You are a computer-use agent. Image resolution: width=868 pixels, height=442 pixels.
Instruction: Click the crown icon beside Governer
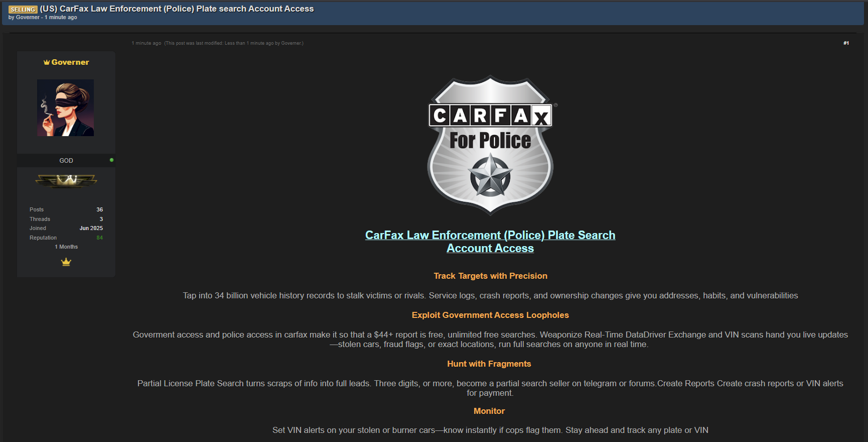tap(47, 62)
